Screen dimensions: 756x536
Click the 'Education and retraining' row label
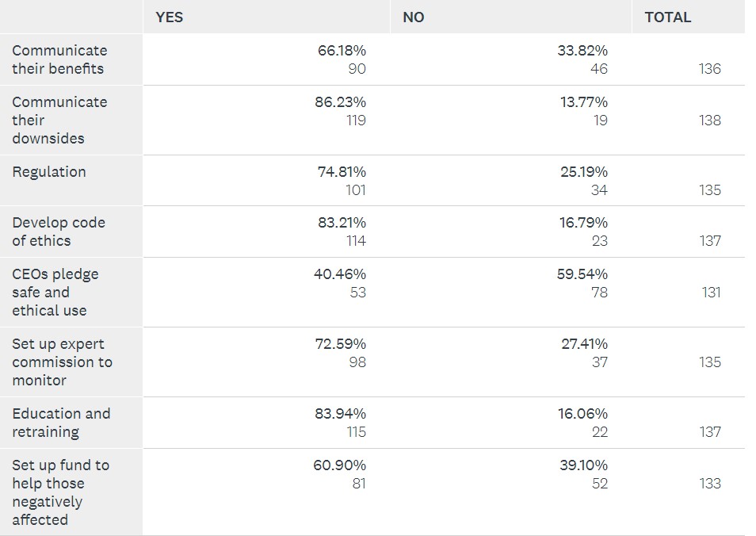tap(61, 423)
